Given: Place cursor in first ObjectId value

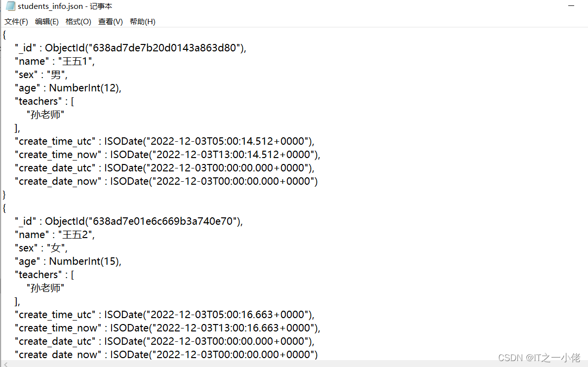Looking at the screenshot, I should 164,48.
